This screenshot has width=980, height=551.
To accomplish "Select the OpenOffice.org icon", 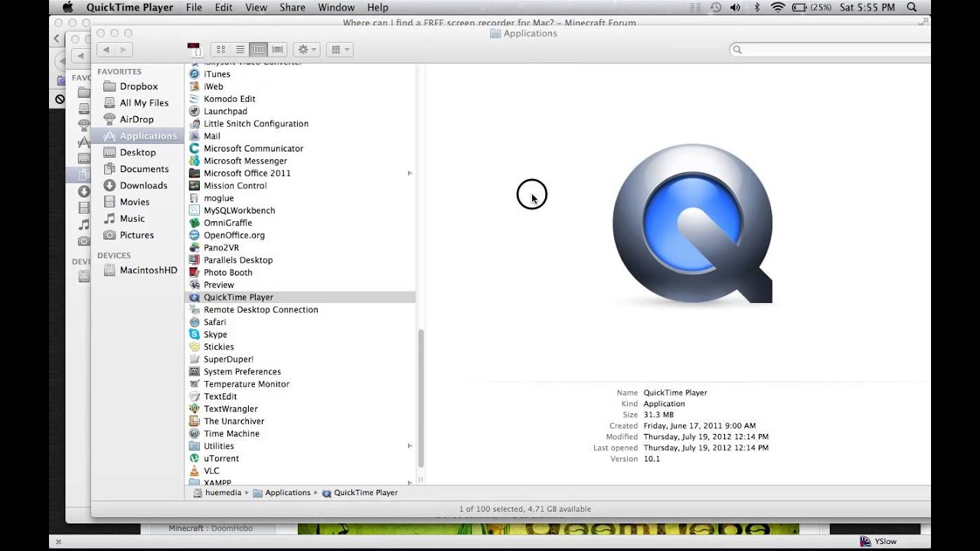I will click(194, 235).
